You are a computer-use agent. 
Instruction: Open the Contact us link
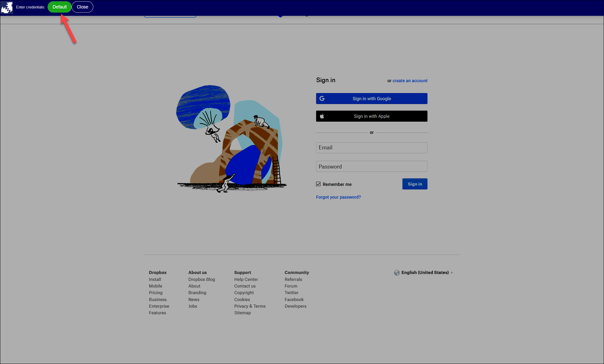245,286
